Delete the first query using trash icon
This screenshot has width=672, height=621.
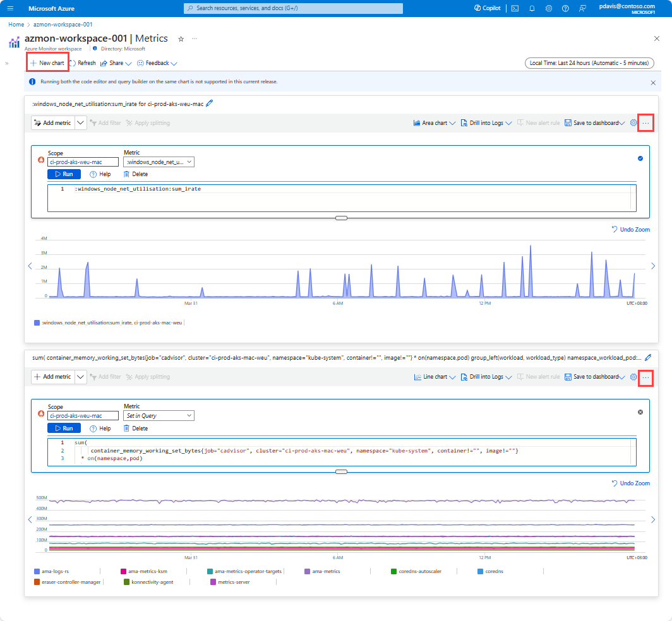126,174
